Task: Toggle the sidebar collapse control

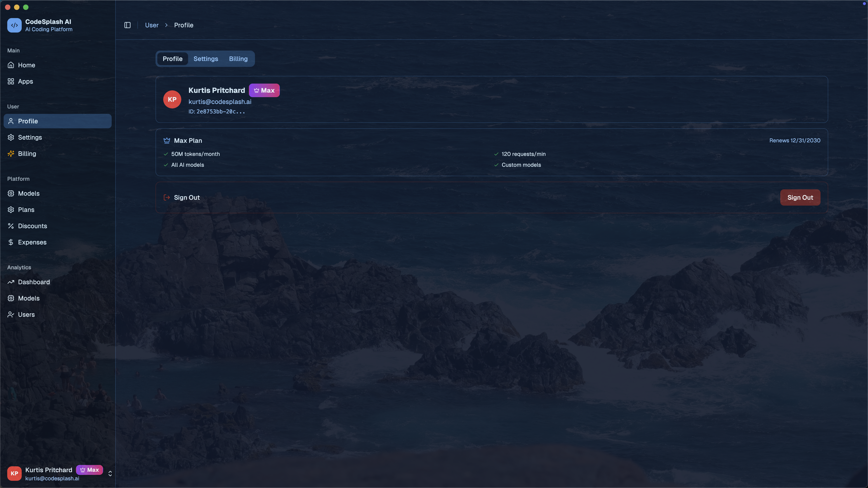Action: (127, 25)
